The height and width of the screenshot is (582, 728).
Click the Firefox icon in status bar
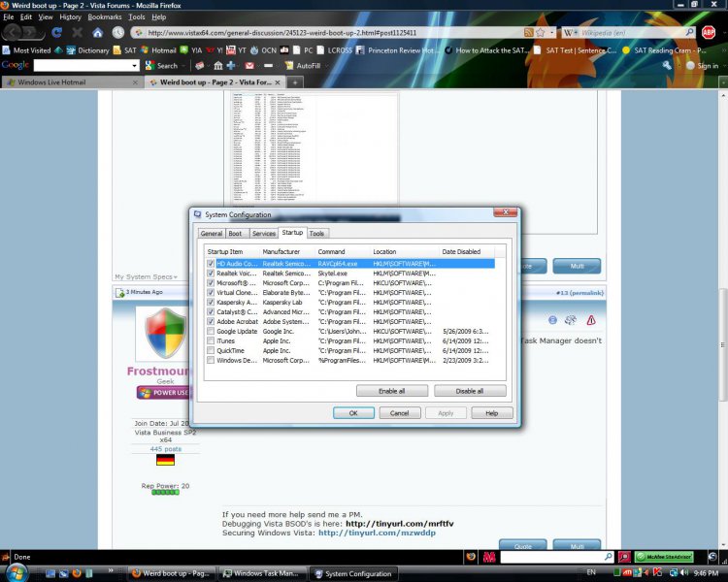tap(471, 557)
